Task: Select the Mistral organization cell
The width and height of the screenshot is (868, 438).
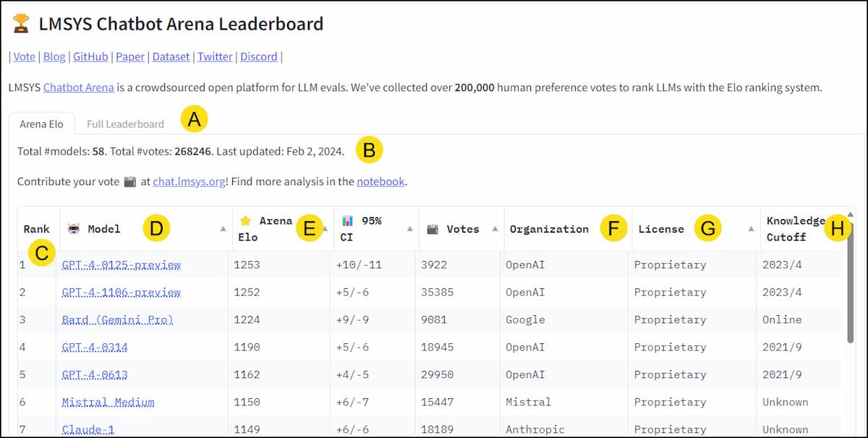Action: coord(528,402)
